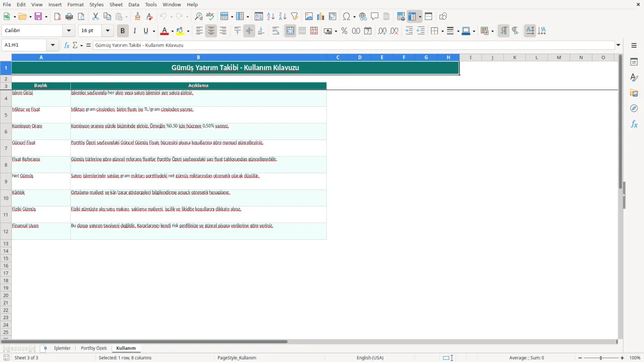Image resolution: width=644 pixels, height=362 pixels.
Task: Open the font name dropdown
Action: tap(69, 31)
